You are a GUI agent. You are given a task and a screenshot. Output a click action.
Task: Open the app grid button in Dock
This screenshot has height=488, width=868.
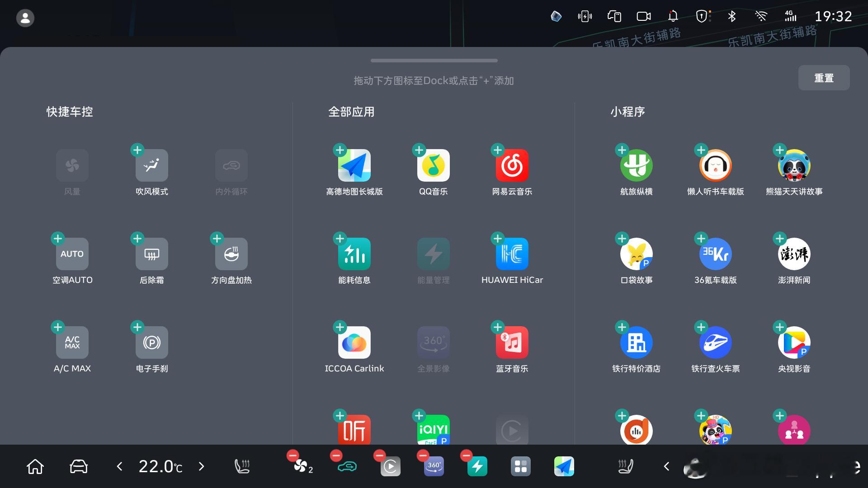click(520, 466)
